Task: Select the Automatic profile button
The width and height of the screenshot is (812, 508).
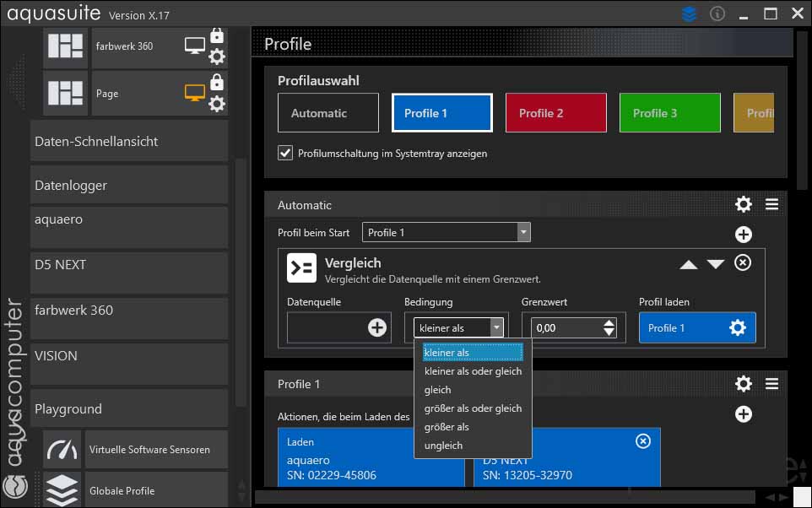Action: [x=328, y=113]
